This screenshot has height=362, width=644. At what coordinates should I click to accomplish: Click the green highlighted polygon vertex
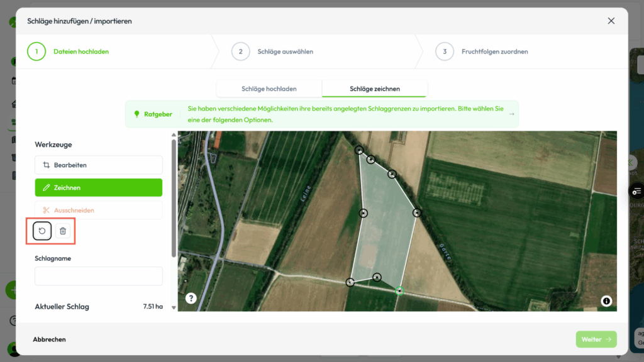[399, 290]
